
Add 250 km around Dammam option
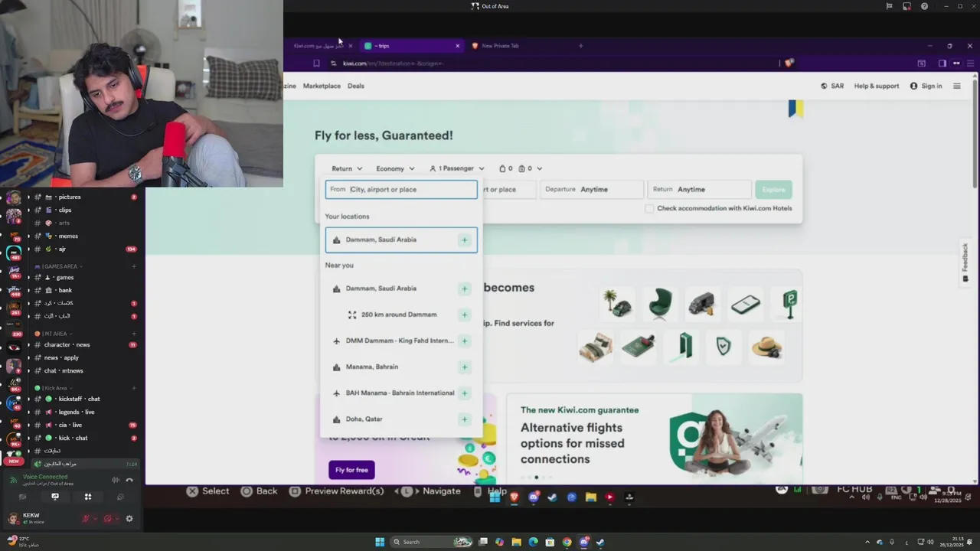point(464,315)
